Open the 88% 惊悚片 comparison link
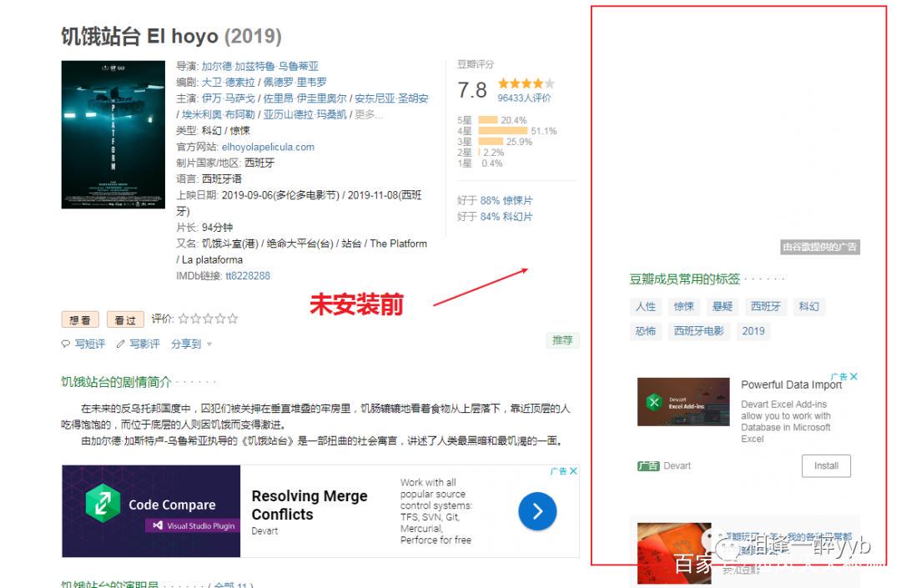901x588 pixels. pyautogui.click(x=506, y=200)
